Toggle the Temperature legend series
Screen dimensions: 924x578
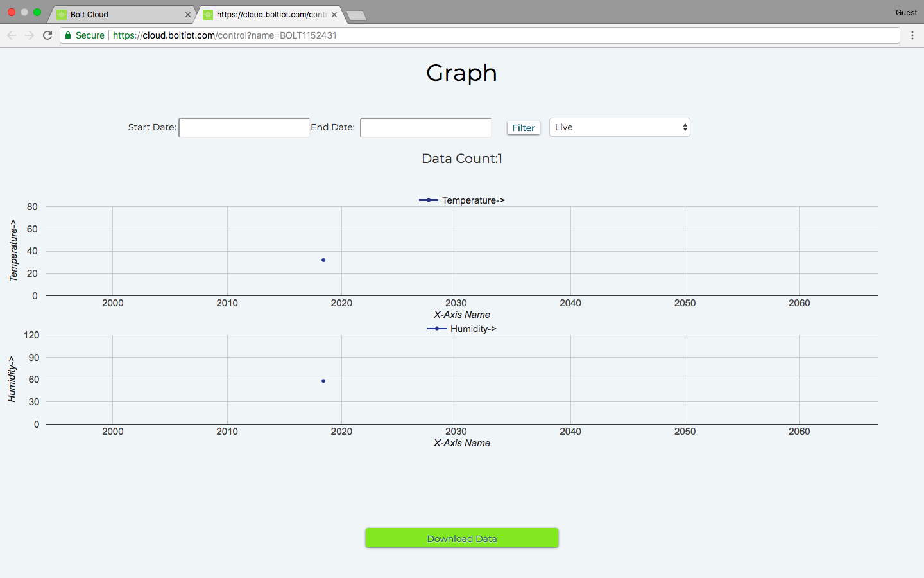pyautogui.click(x=462, y=200)
